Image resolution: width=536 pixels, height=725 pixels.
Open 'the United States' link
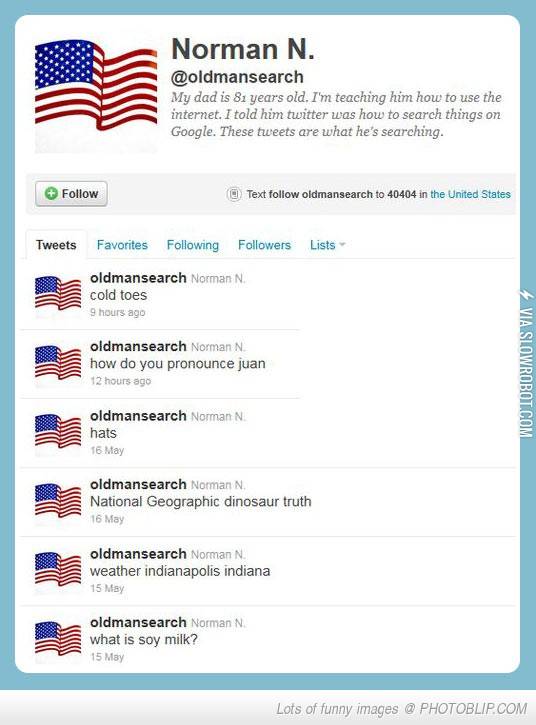[x=470, y=194]
